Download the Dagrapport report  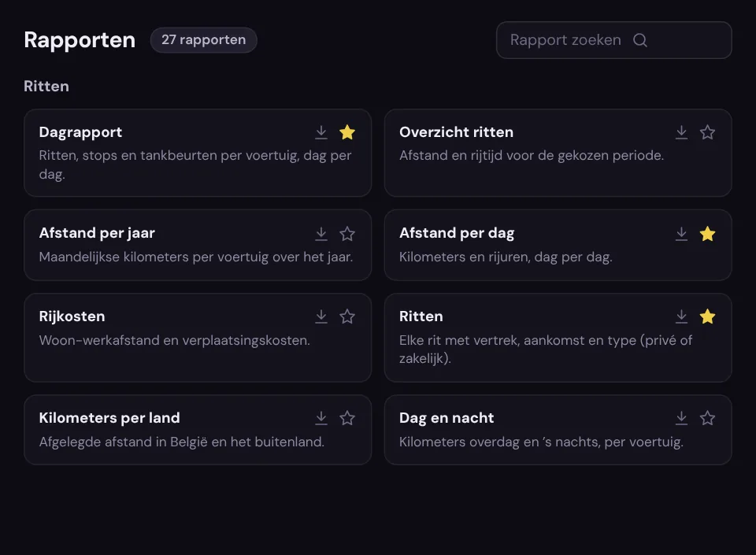[321, 132]
